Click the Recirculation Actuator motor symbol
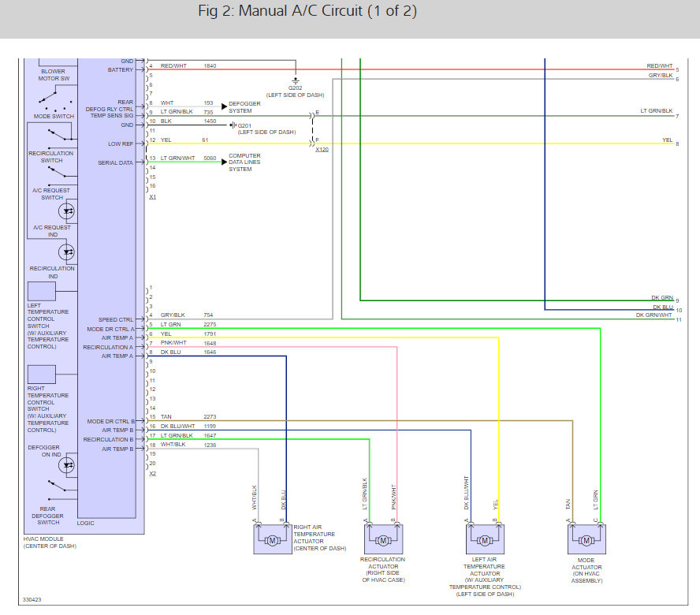700x615 pixels. coord(383,540)
